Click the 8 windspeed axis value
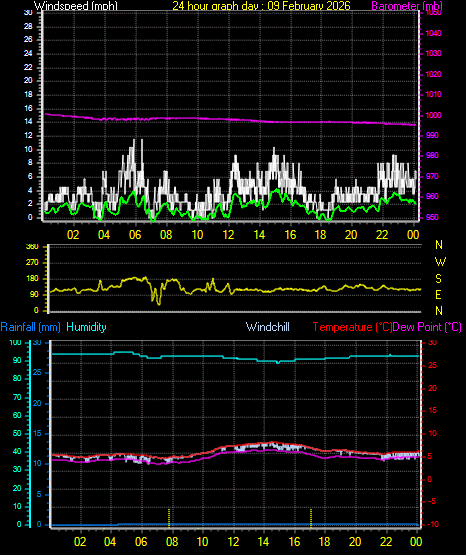Screen dimensions: 466x555 coord(30,163)
